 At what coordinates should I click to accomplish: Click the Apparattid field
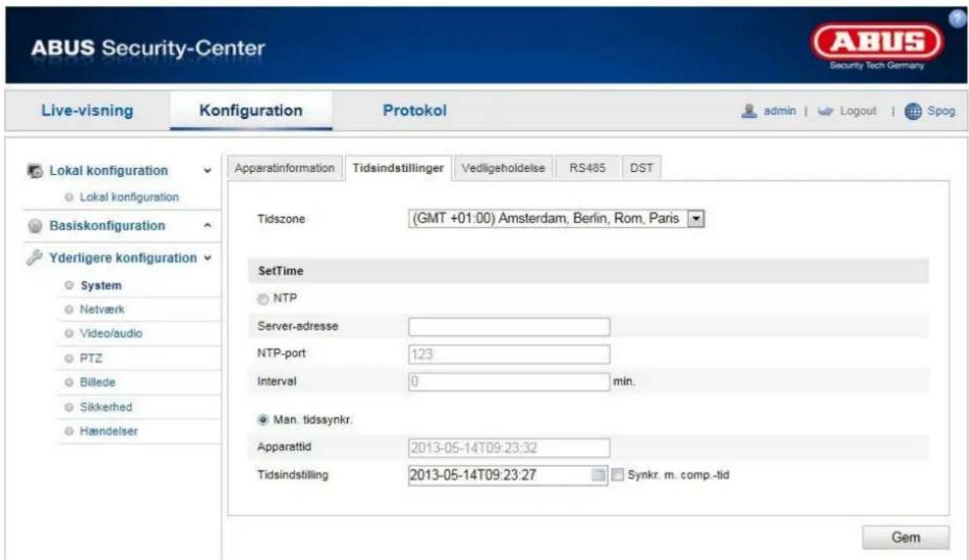click(509, 448)
